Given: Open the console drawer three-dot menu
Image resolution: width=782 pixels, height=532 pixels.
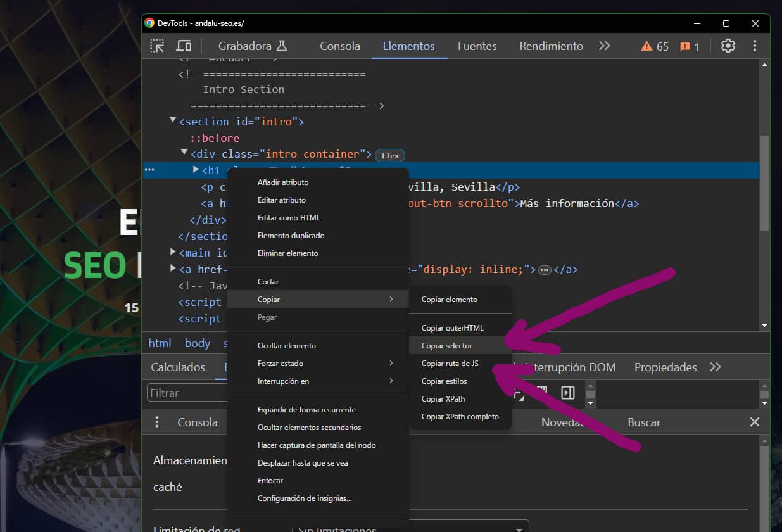Looking at the screenshot, I should (157, 422).
